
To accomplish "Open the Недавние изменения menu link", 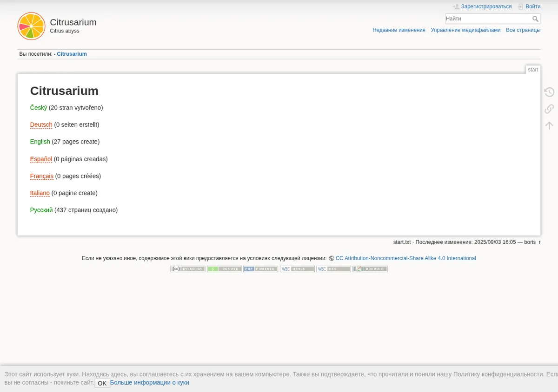I will pos(399,30).
